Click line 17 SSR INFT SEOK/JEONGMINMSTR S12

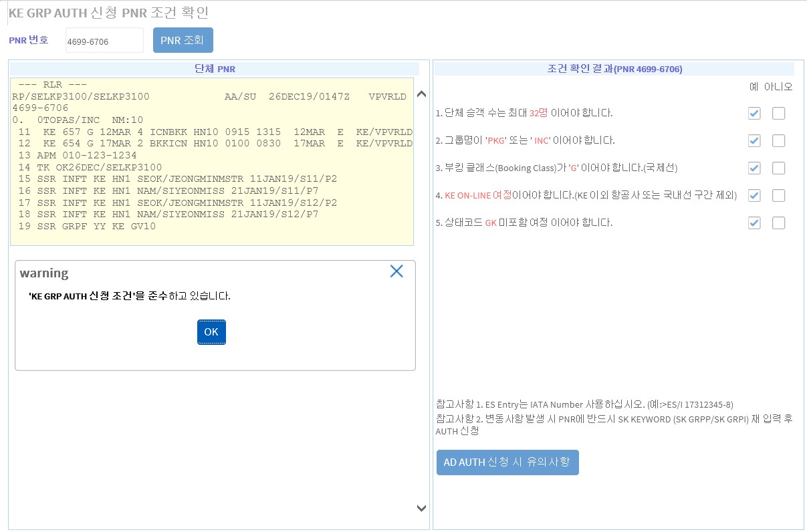[178, 203]
